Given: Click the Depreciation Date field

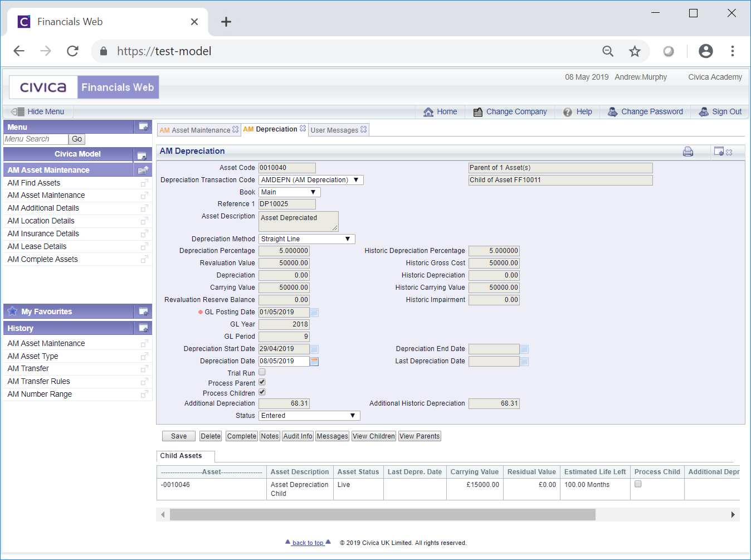Looking at the screenshot, I should coord(284,362).
